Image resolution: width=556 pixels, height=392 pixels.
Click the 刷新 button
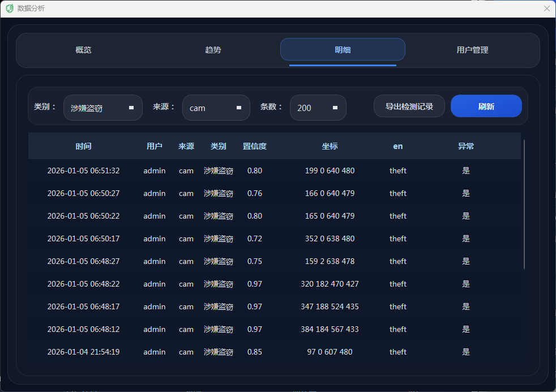point(486,106)
